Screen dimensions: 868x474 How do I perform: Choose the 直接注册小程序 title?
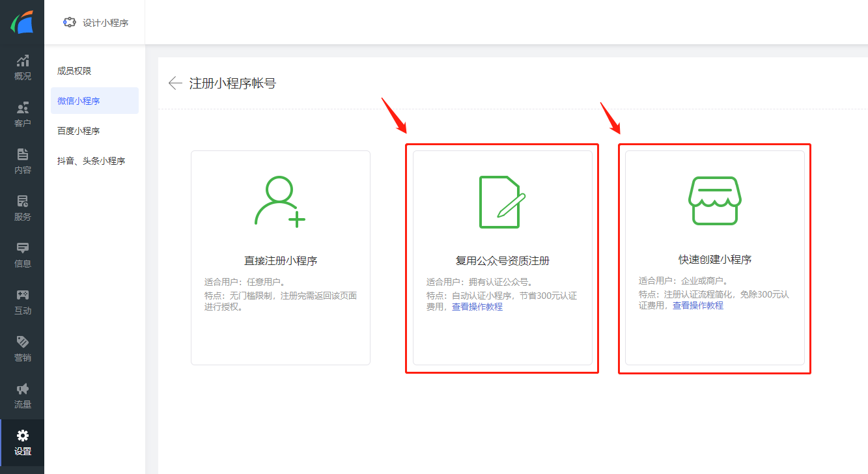pyautogui.click(x=281, y=261)
